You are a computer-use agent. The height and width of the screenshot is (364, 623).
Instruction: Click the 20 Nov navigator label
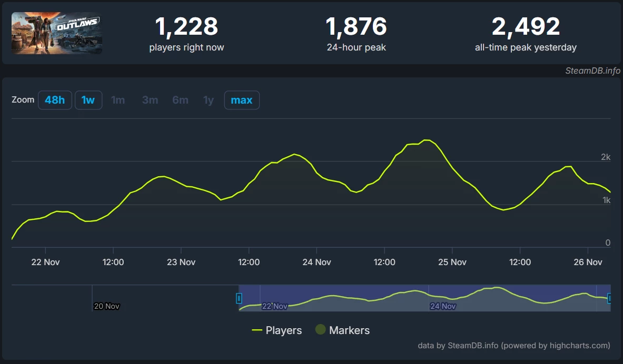(x=106, y=306)
